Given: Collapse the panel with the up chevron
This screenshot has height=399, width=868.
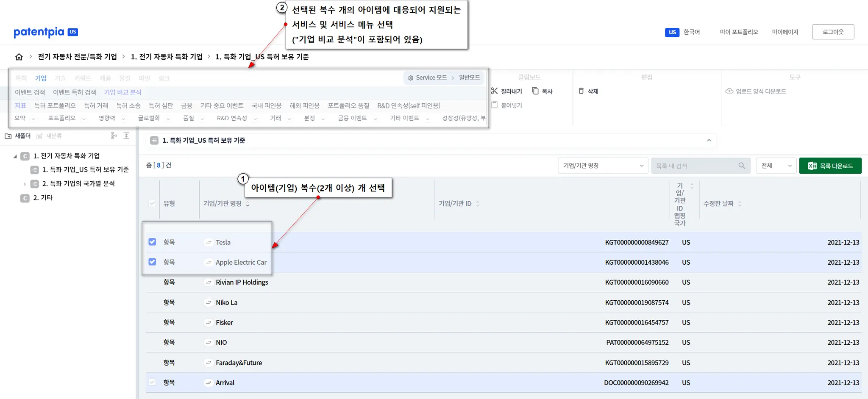Looking at the screenshot, I should [x=709, y=140].
